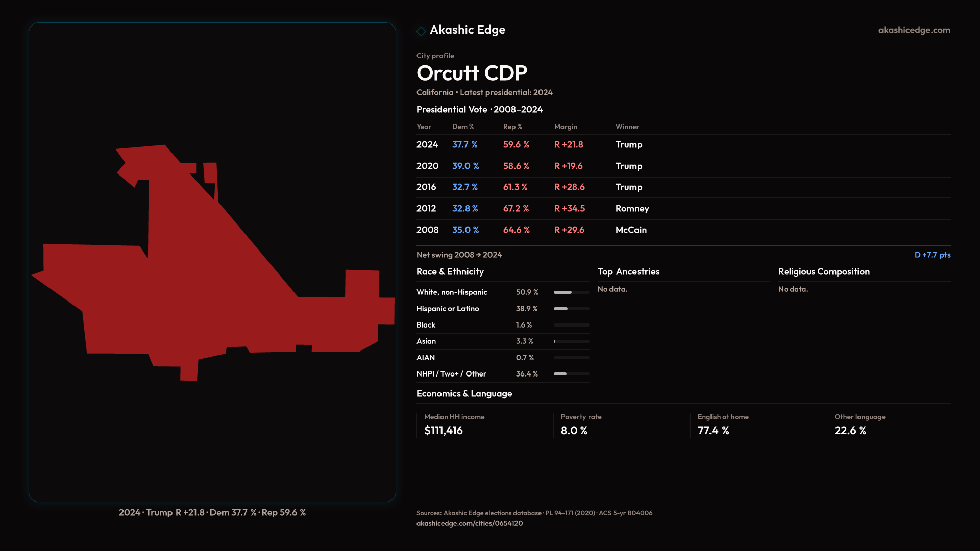Image resolution: width=980 pixels, height=551 pixels.
Task: Open the akashicedge.com link at top right
Action: pos(914,30)
